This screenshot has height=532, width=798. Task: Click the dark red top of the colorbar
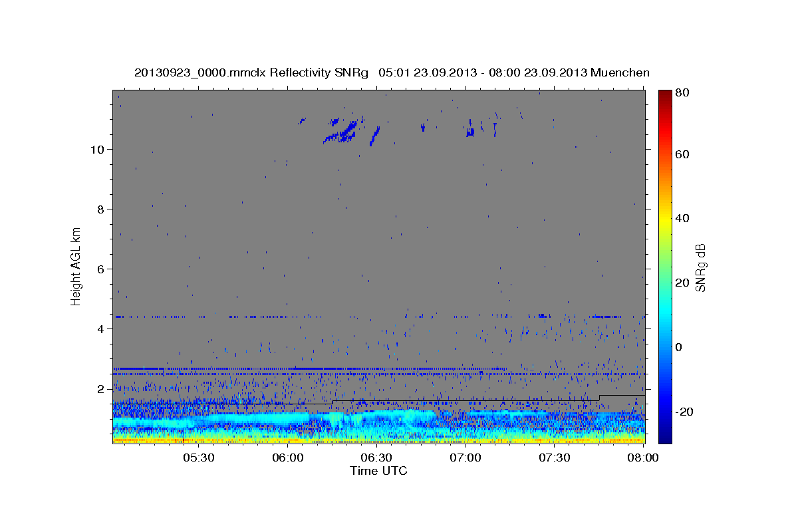tap(665, 94)
